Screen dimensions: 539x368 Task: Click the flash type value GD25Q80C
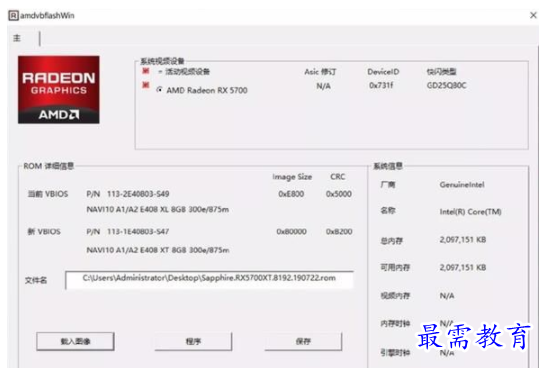coord(447,85)
